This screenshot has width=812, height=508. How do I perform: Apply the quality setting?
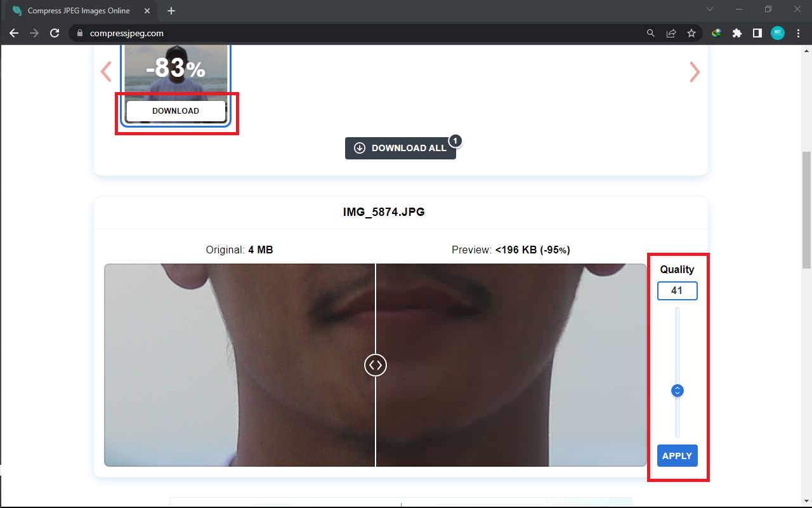677,456
